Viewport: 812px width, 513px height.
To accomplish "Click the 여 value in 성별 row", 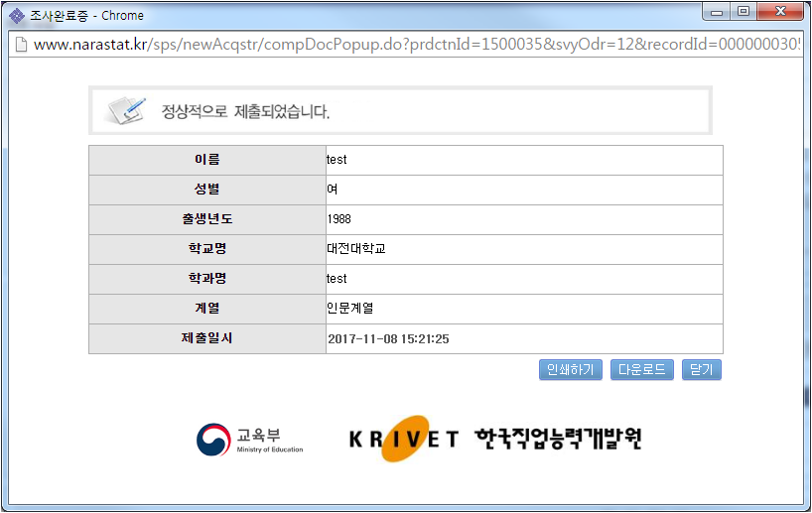I will [x=333, y=190].
